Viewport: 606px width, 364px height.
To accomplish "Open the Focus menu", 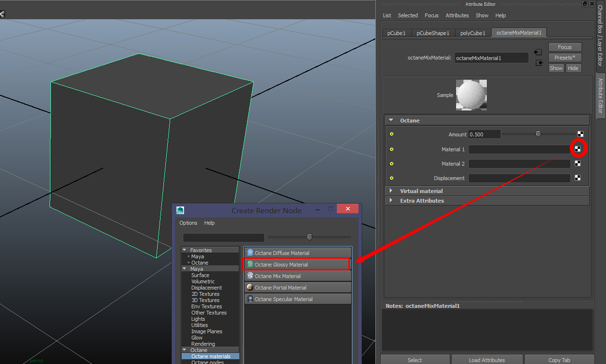I will tap(432, 15).
